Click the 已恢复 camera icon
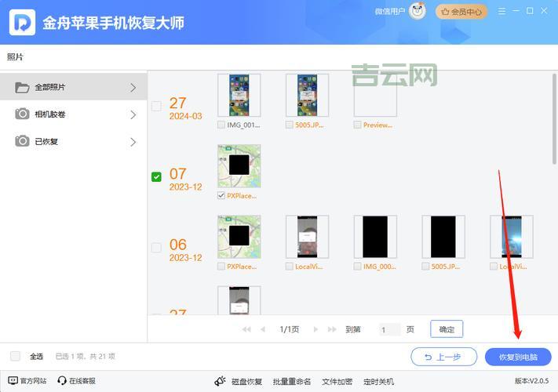The width and height of the screenshot is (558, 392). tap(22, 141)
